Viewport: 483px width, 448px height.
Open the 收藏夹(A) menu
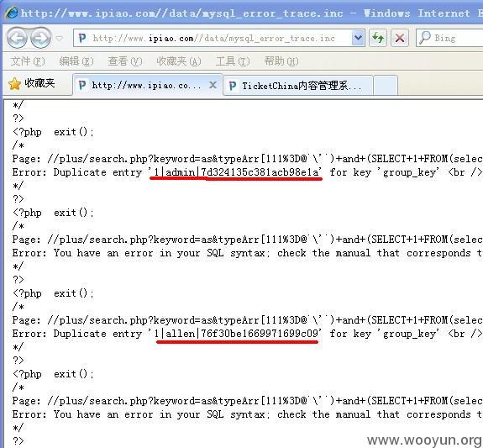179,61
